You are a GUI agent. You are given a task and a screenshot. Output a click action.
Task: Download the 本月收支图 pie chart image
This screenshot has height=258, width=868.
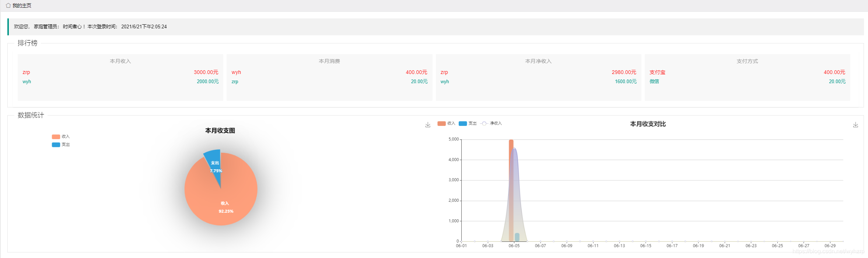[x=428, y=125]
